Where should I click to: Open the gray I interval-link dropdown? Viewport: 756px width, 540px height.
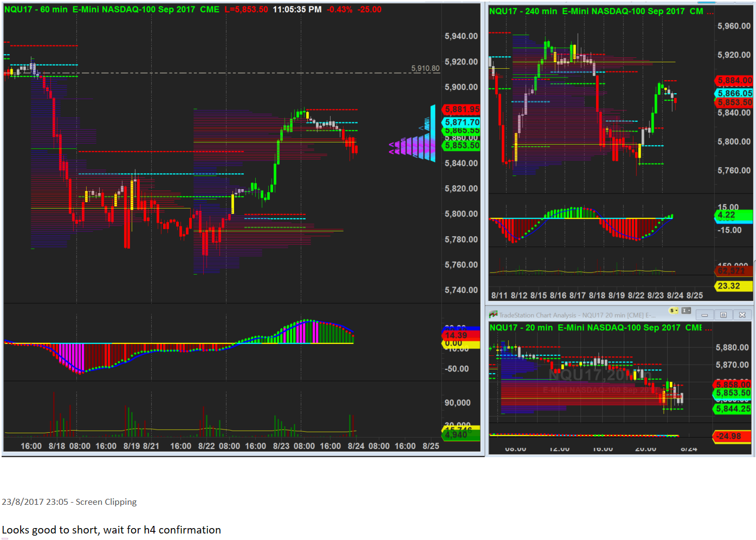pos(686,311)
